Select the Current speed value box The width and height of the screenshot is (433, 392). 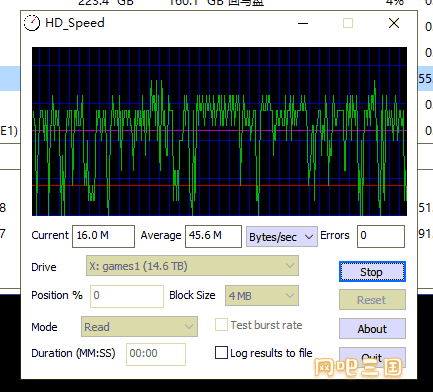pyautogui.click(x=104, y=236)
